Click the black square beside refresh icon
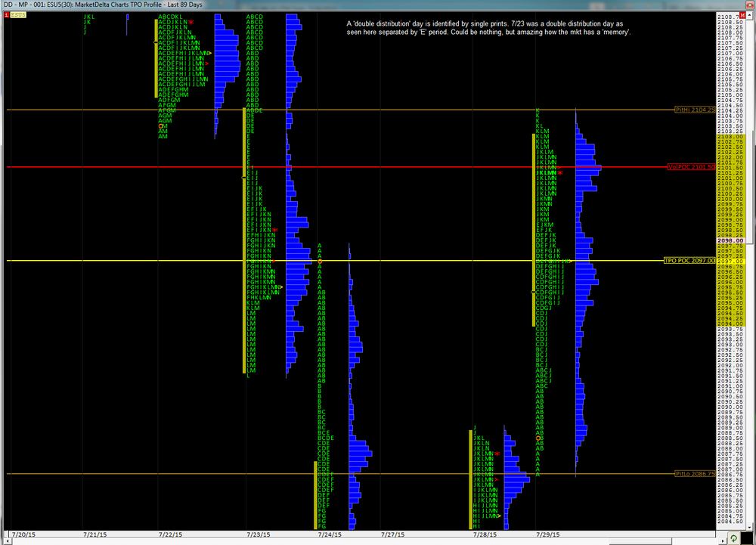Image resolution: width=756 pixels, height=545 pixels. (747, 538)
